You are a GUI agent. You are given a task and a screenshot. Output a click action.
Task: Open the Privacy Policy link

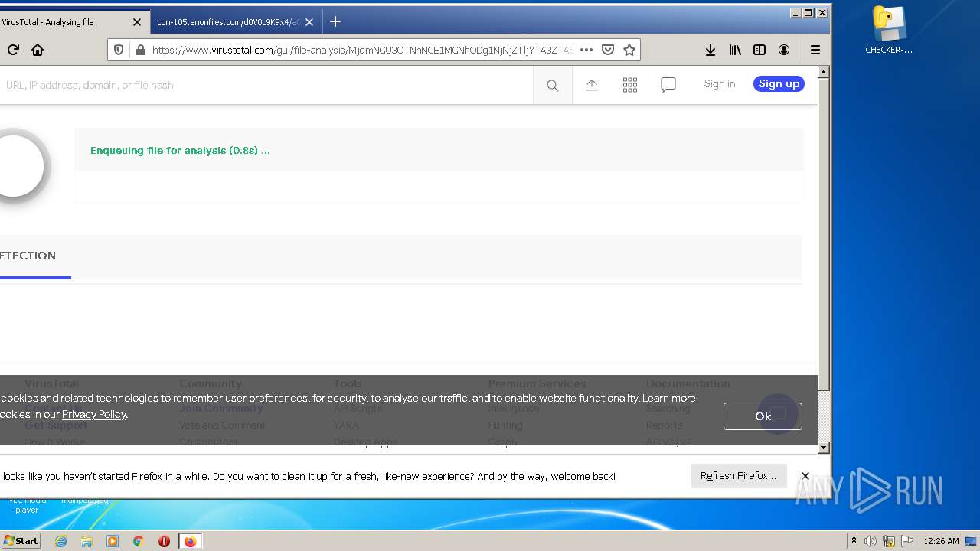94,414
